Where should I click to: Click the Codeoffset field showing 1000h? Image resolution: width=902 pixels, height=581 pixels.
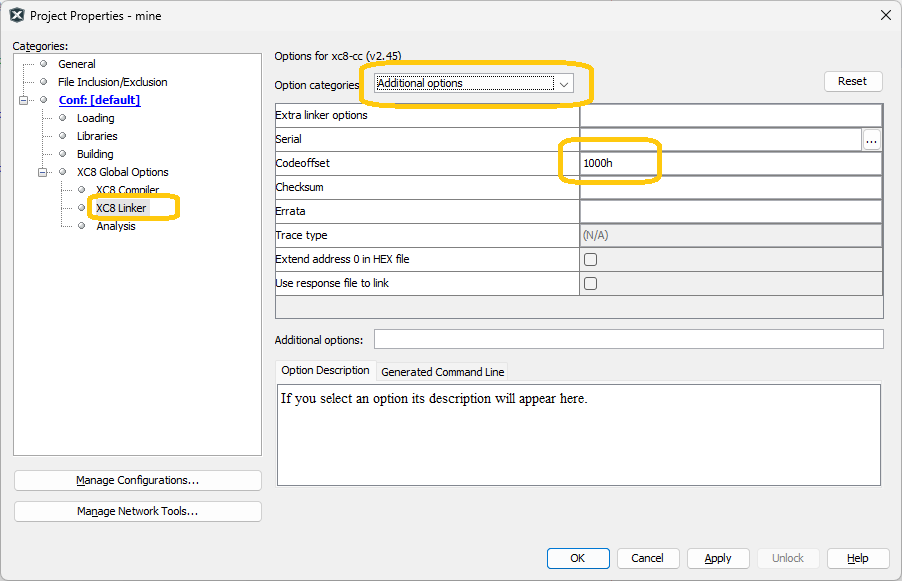pyautogui.click(x=731, y=163)
